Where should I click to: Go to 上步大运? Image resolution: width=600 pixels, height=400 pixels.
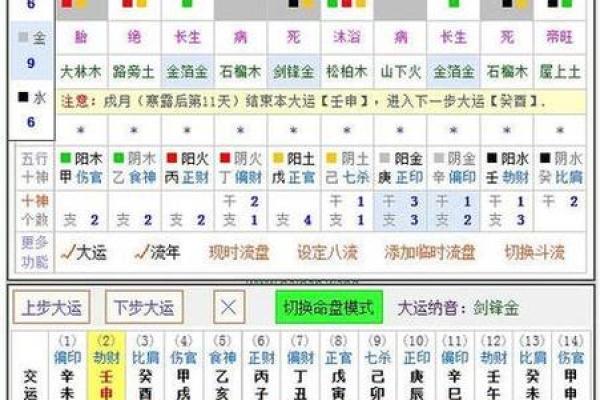click(51, 307)
